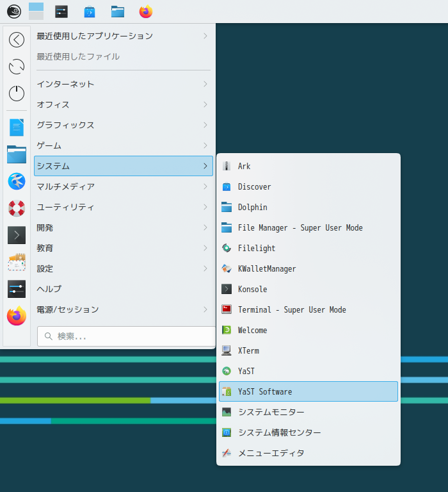
Task: Click the openSUSE application launcher icon
Action: click(14, 12)
